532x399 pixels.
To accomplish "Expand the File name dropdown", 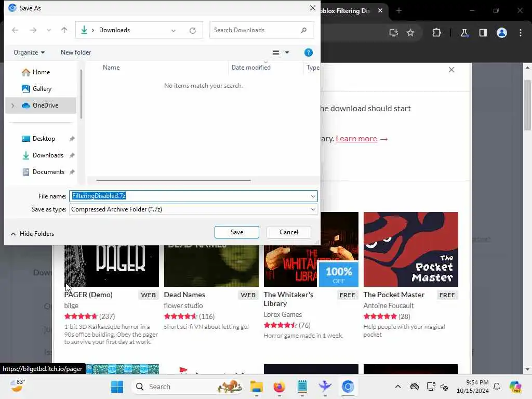I will pyautogui.click(x=313, y=196).
